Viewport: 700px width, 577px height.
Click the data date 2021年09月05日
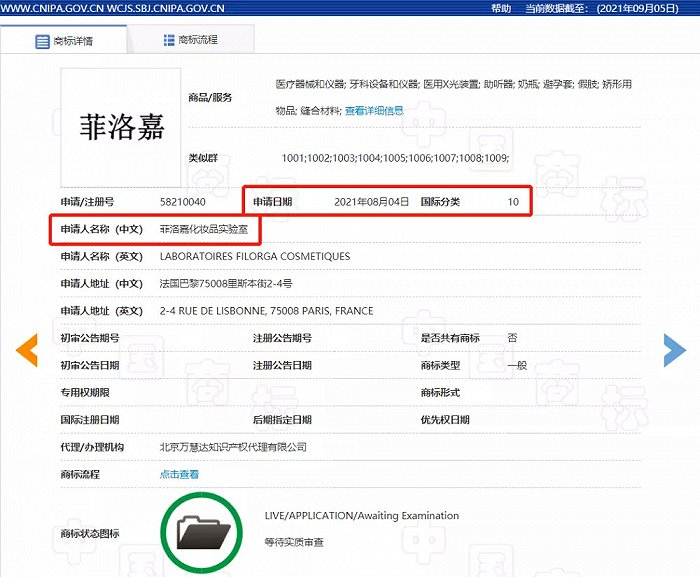tap(638, 8)
